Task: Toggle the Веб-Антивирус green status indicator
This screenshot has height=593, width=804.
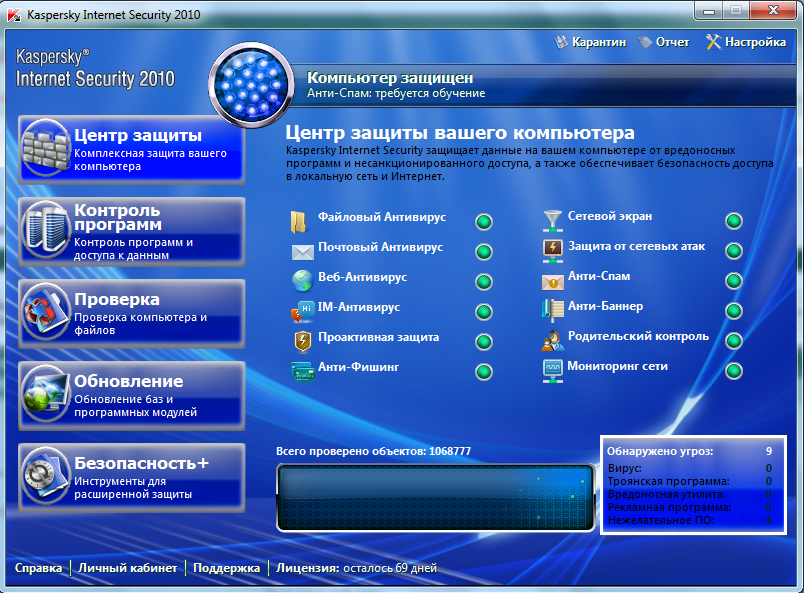Action: pos(484,282)
